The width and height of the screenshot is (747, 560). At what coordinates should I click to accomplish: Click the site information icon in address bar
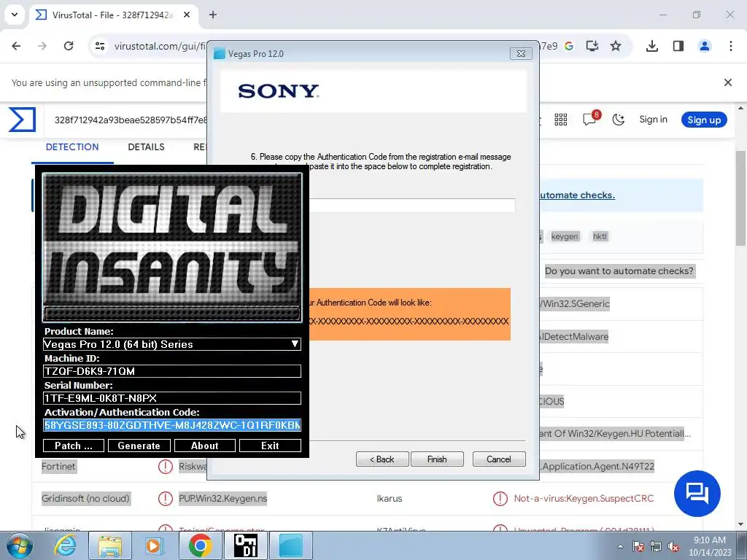click(x=100, y=46)
